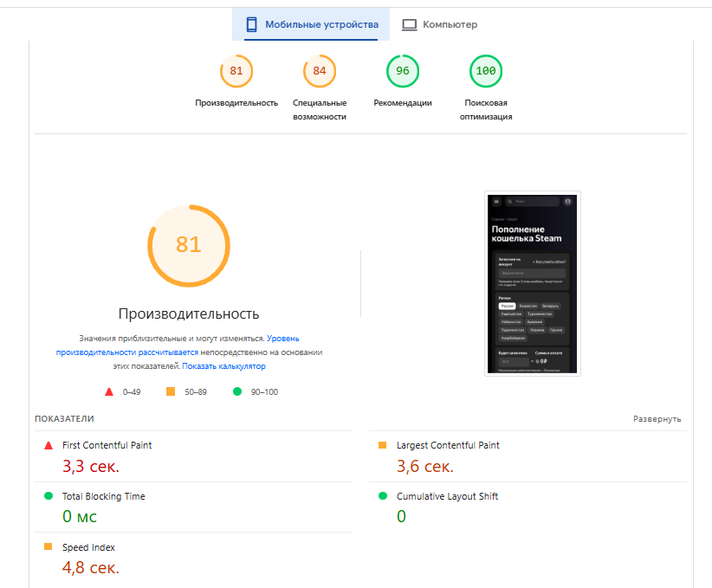Click the green circle 90–100 legend icon
712x588 pixels.
click(x=237, y=391)
